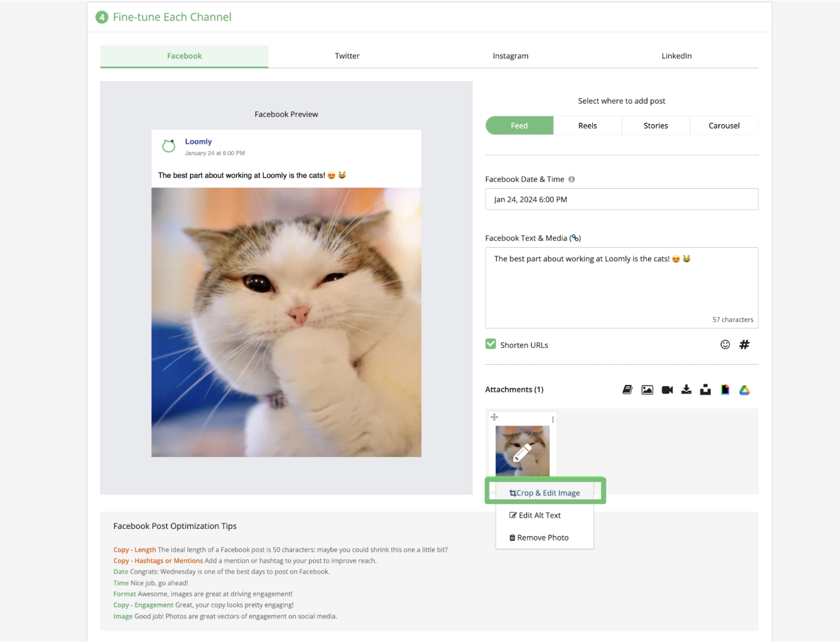The height and width of the screenshot is (642, 840).
Task: Click the hashtag suggestions icon
Action: (x=744, y=345)
